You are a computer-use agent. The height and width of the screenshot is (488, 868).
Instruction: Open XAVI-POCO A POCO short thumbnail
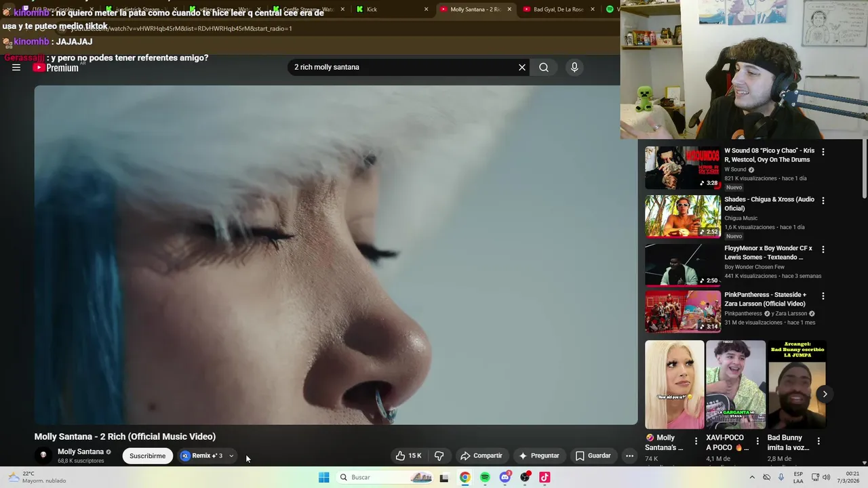pyautogui.click(x=736, y=384)
